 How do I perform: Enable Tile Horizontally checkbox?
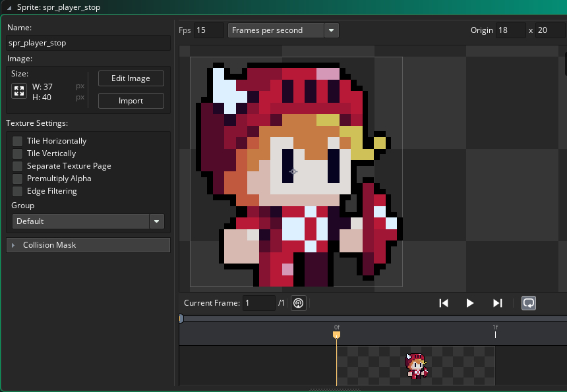click(x=17, y=141)
